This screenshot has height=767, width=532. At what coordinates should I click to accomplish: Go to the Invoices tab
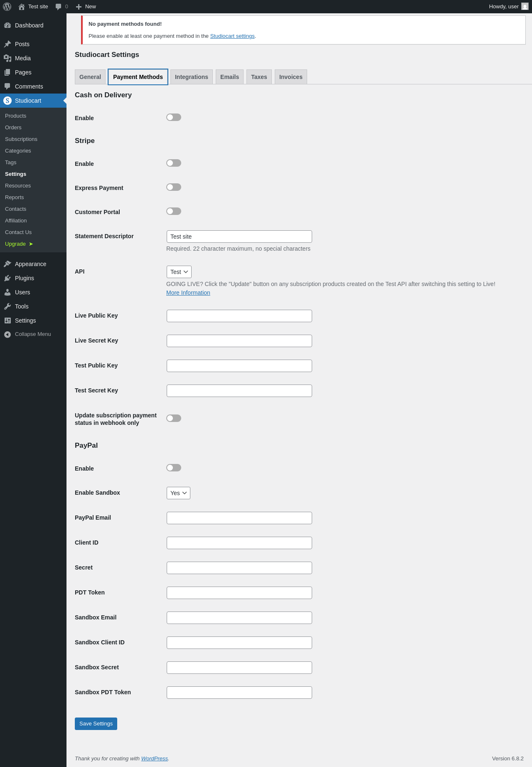(x=291, y=77)
